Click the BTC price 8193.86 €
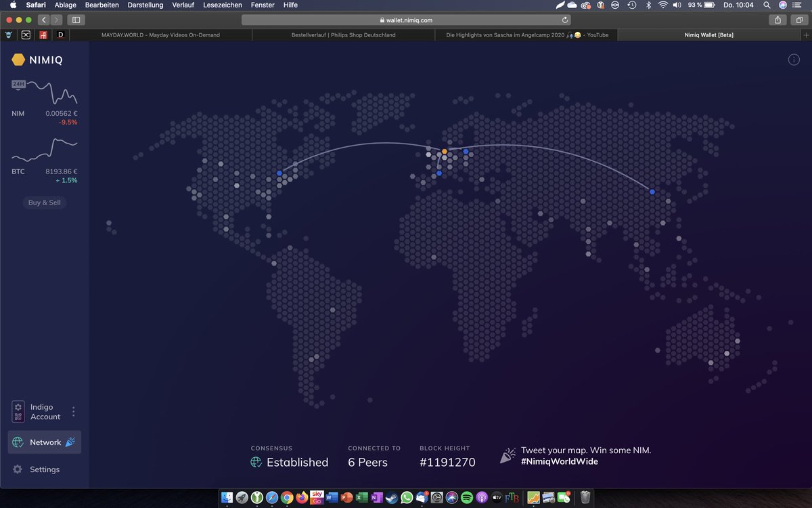The height and width of the screenshot is (508, 812). click(x=62, y=171)
